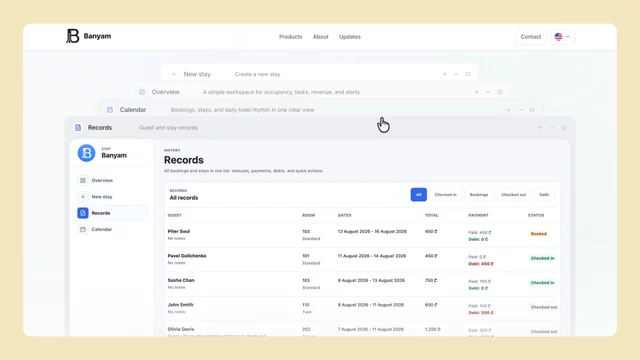Open the Piter Soul record row
This screenshot has width=640, height=360.
click(x=362, y=235)
